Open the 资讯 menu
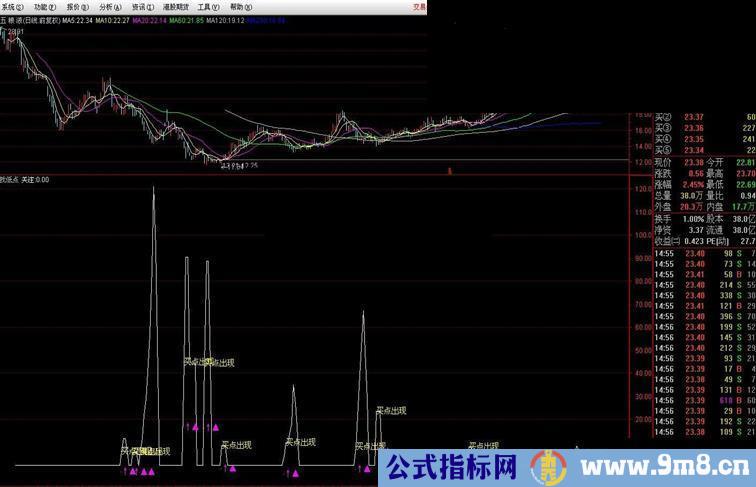This screenshot has height=487, width=756. [140, 6]
